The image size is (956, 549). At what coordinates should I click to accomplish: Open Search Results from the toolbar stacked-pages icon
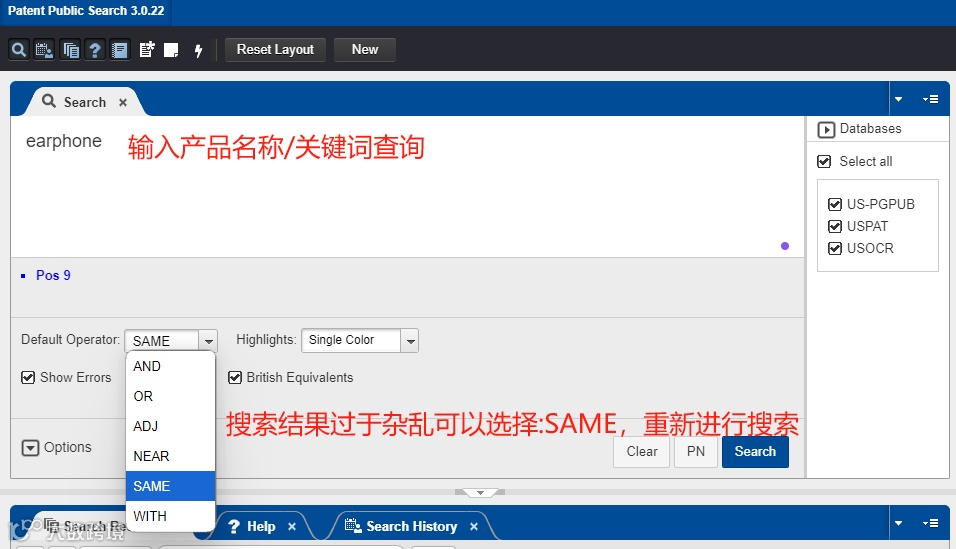click(70, 49)
